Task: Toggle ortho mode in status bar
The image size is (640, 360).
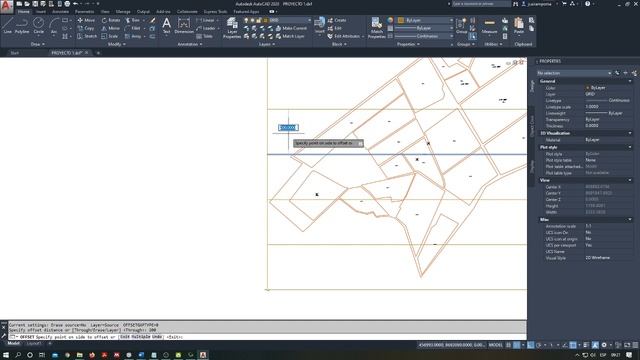Action: (530, 345)
